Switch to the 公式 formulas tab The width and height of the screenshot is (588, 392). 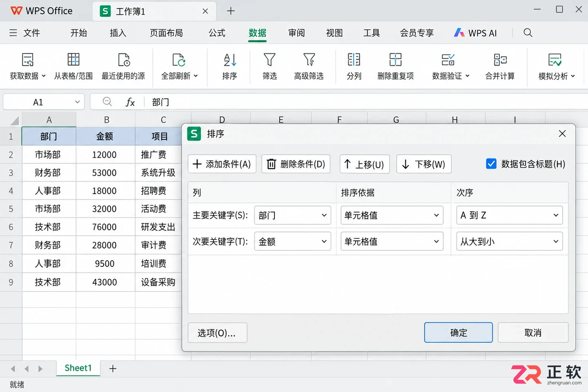pyautogui.click(x=217, y=33)
